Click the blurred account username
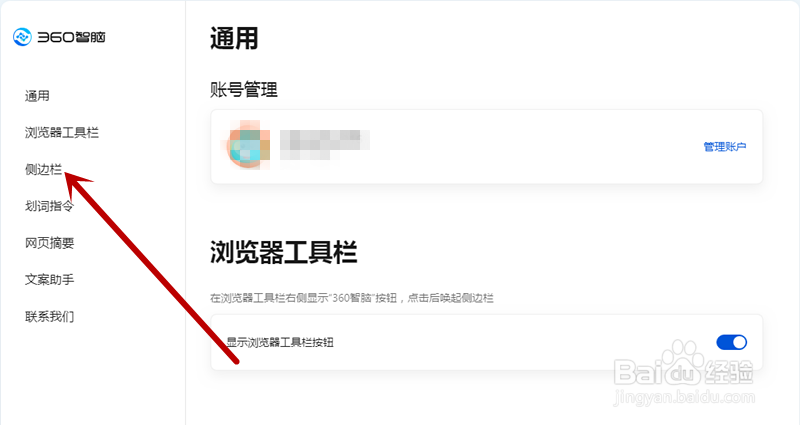 tap(324, 144)
